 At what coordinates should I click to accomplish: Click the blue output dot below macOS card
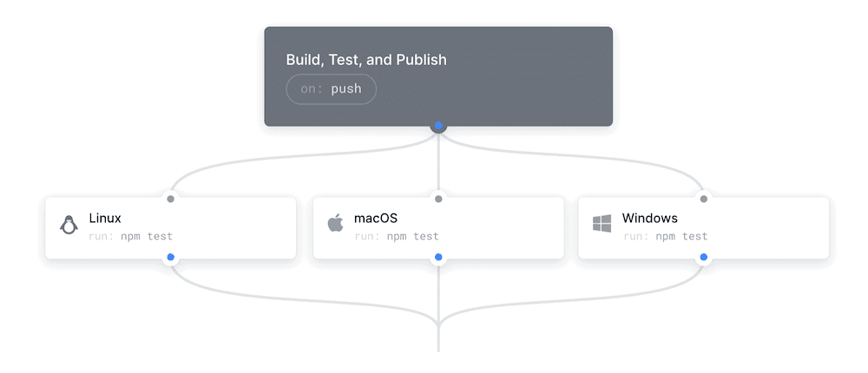click(x=438, y=257)
